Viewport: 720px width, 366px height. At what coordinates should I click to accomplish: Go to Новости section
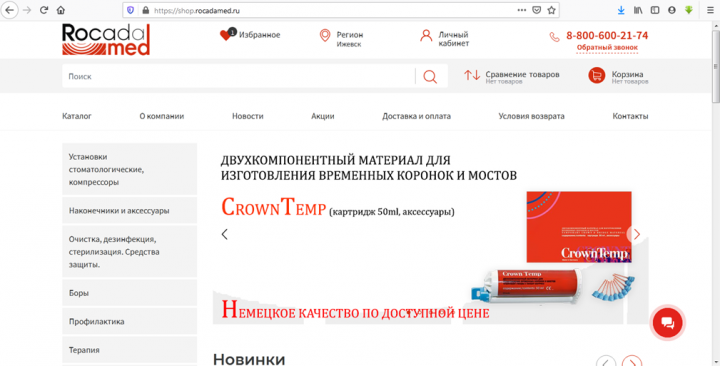point(248,116)
